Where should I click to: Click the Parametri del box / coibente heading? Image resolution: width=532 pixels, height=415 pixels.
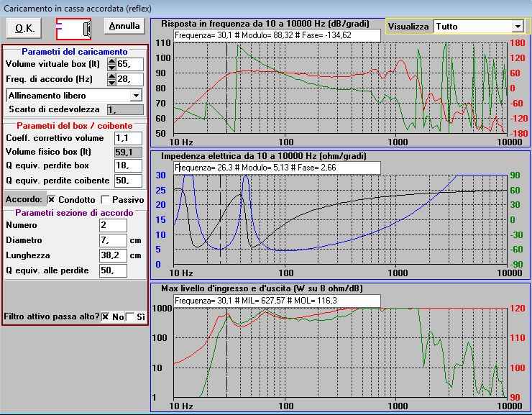click(x=75, y=126)
